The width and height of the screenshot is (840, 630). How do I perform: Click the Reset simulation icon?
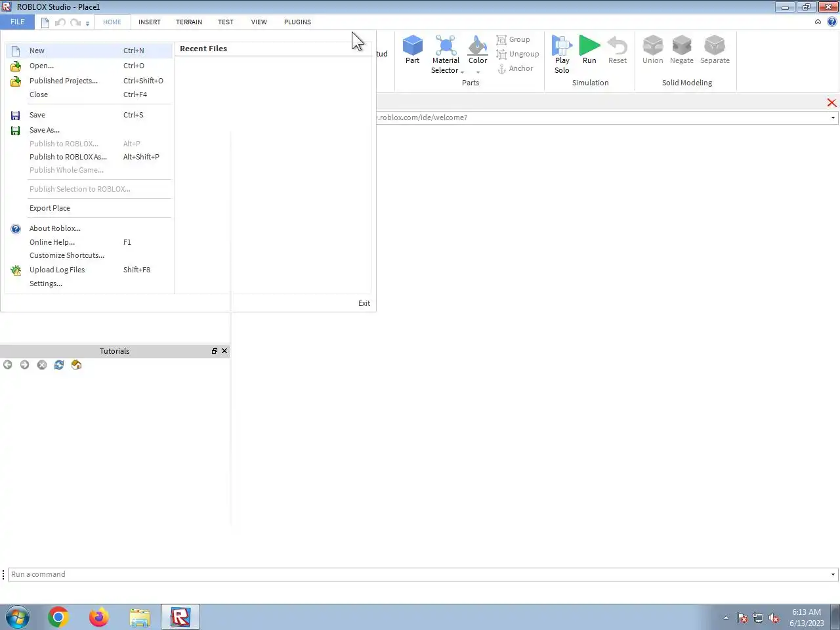[617, 45]
